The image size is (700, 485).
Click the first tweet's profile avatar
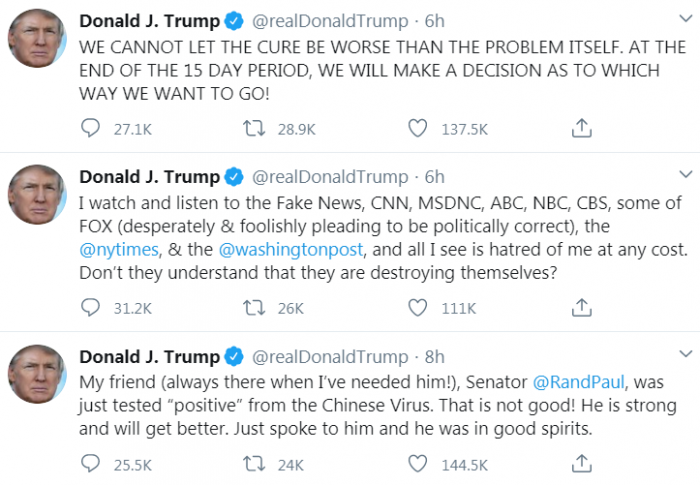coord(38,38)
